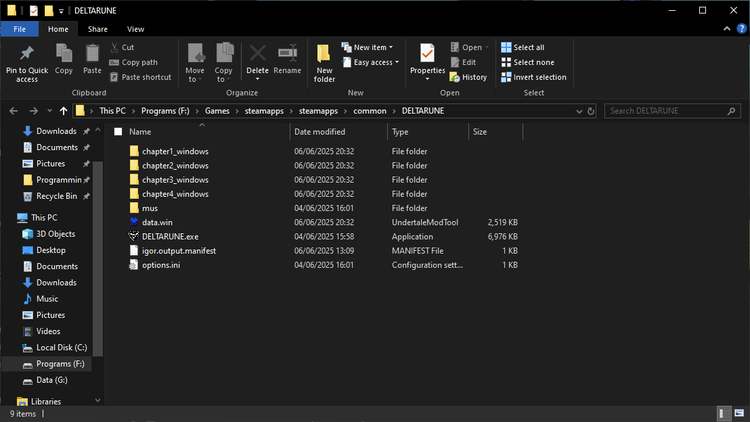The image size is (750, 422).
Task: Click the options.ini file icon
Action: coord(134,265)
